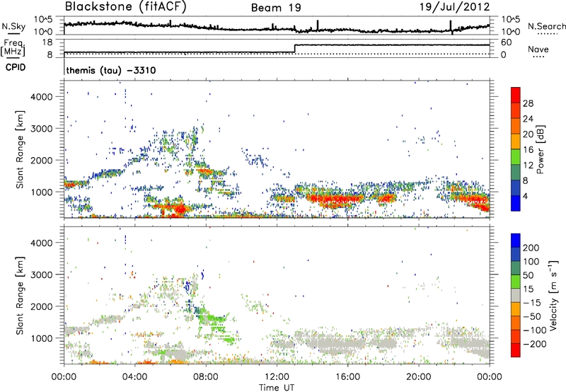566x392 pixels.
Task: Click the 'Blackstone (fitACF)' title text
Action: (x=126, y=7)
